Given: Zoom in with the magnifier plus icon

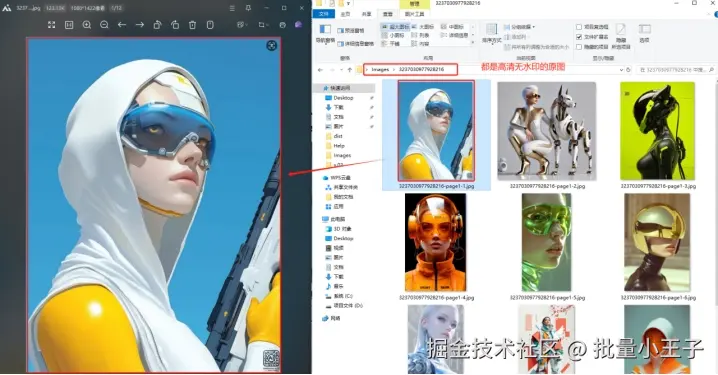Looking at the screenshot, I should point(87,25).
